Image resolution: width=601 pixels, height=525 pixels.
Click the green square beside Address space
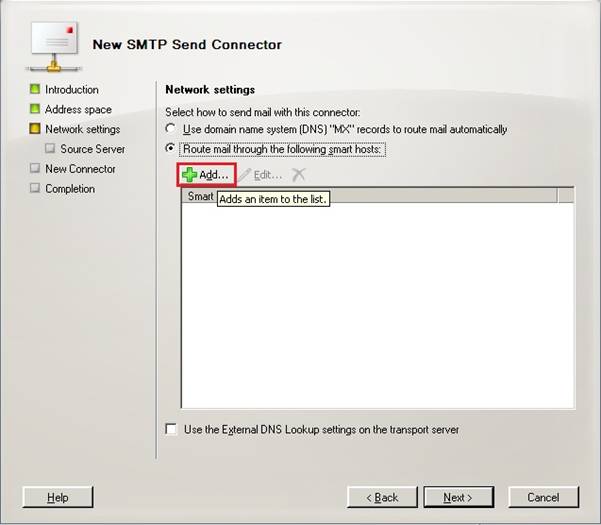click(x=35, y=110)
